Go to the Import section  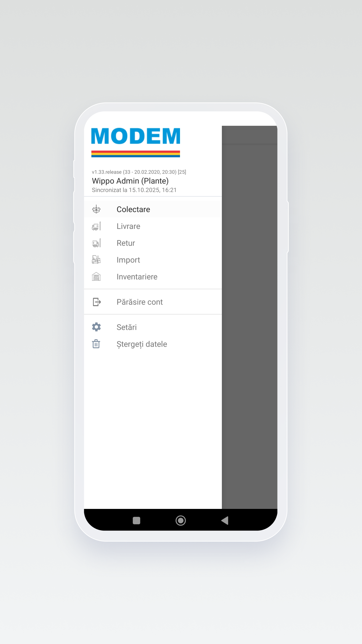(128, 260)
